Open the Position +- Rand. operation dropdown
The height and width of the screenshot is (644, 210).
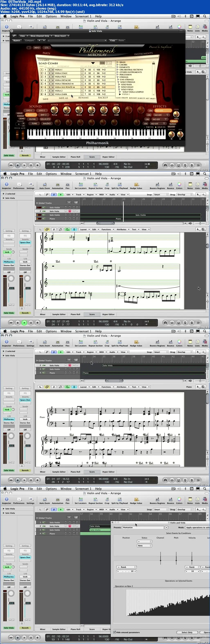[126, 567]
